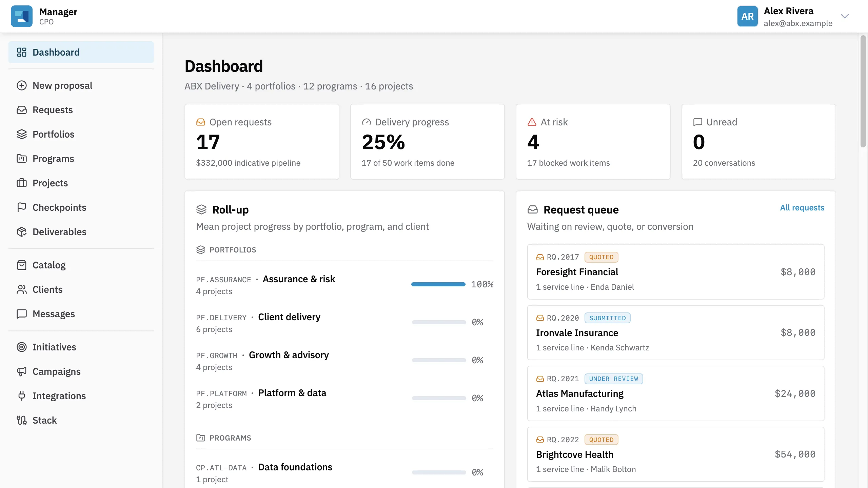The width and height of the screenshot is (868, 488).
Task: Click the Delivery progress gauge icon
Action: coord(366,122)
